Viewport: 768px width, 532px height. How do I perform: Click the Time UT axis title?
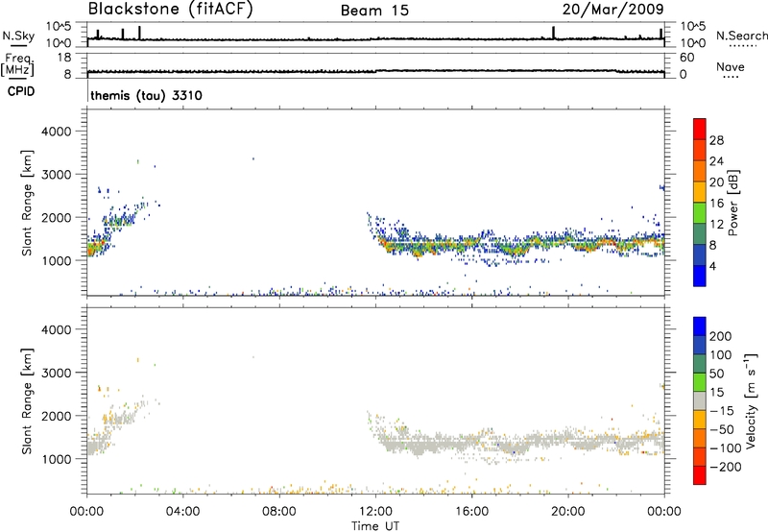pyautogui.click(x=375, y=526)
